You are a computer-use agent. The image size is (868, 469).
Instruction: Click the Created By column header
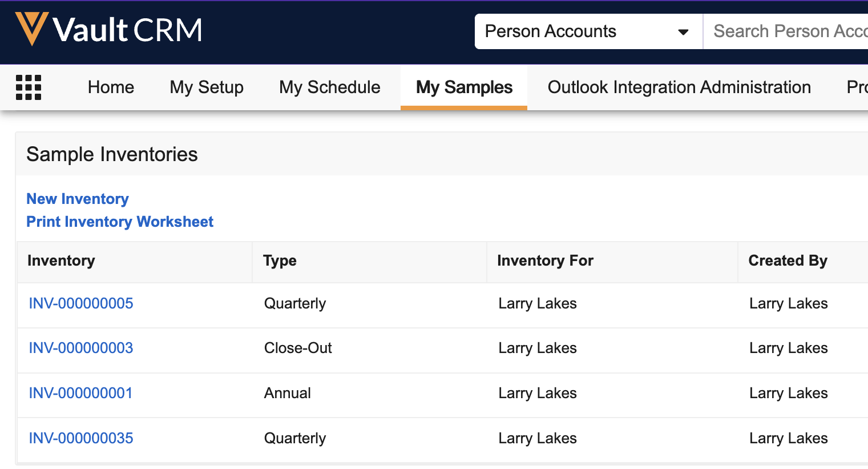click(788, 260)
